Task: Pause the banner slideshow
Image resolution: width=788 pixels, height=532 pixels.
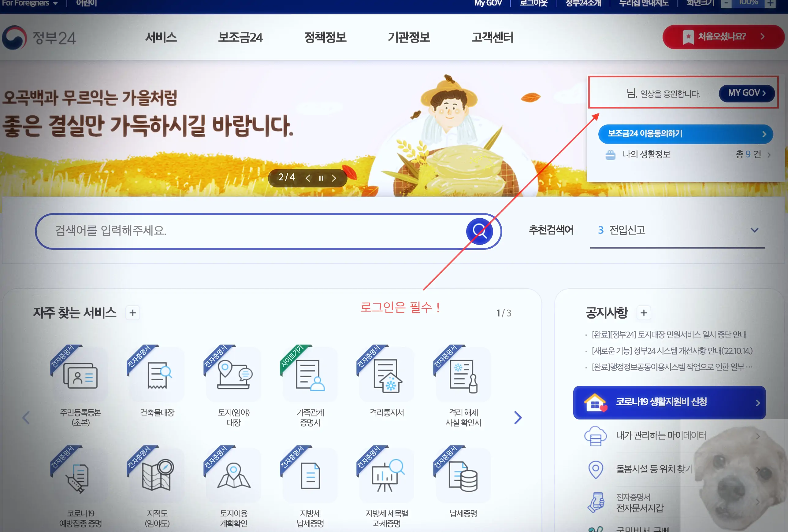Action: click(321, 178)
